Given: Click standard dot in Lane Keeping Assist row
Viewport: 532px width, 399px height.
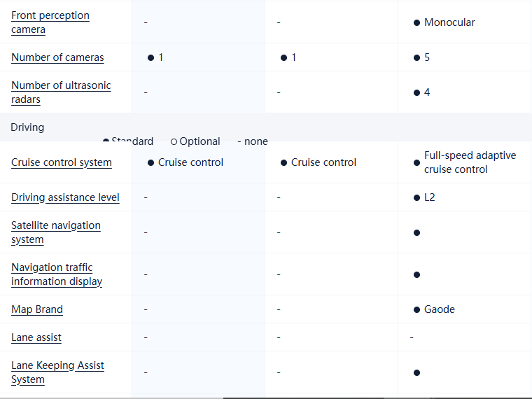Looking at the screenshot, I should [x=417, y=372].
